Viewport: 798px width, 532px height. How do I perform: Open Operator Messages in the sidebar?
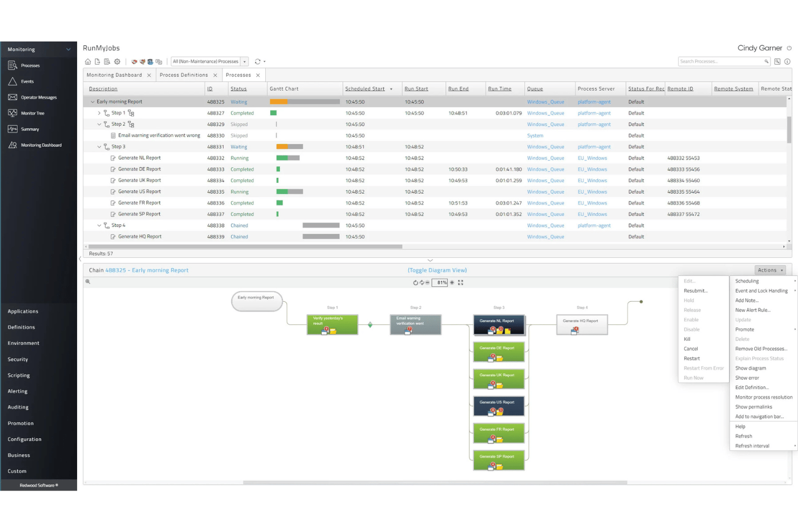[38, 97]
